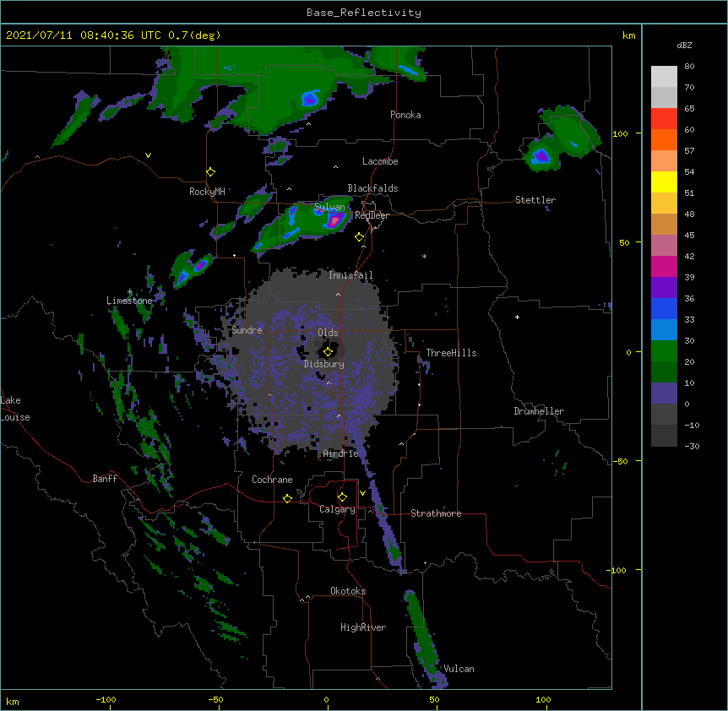Select the Sundre label
This screenshot has height=711, width=728.
(247, 330)
